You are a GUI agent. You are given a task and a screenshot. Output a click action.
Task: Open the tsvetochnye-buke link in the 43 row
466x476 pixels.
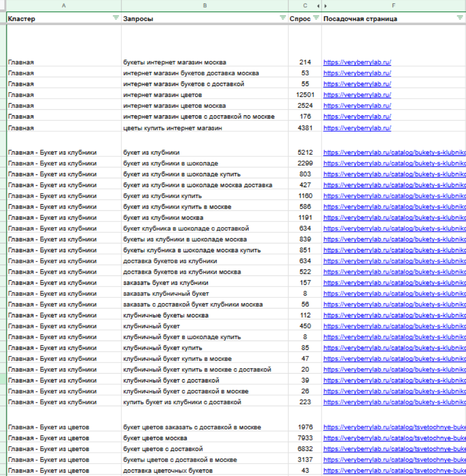pos(394,470)
